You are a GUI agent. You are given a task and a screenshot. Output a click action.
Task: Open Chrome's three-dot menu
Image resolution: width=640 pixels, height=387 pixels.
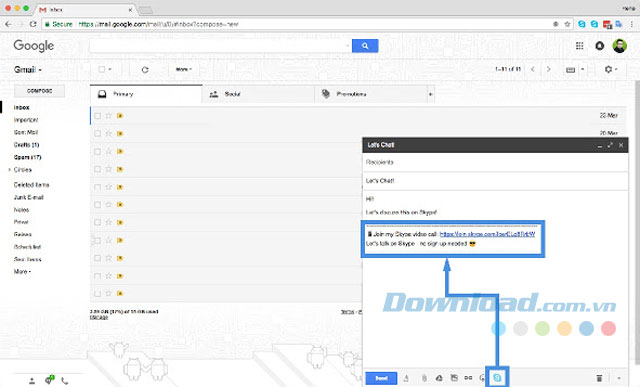pyautogui.click(x=631, y=24)
